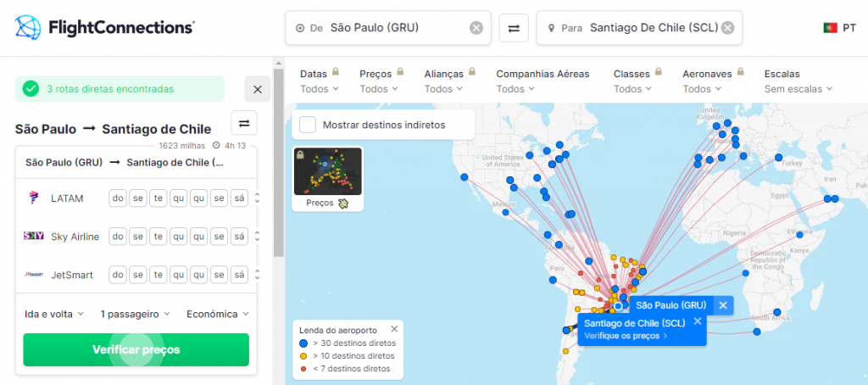Open the '1 passageiro' dropdown
This screenshot has height=385, width=868.
(x=135, y=314)
